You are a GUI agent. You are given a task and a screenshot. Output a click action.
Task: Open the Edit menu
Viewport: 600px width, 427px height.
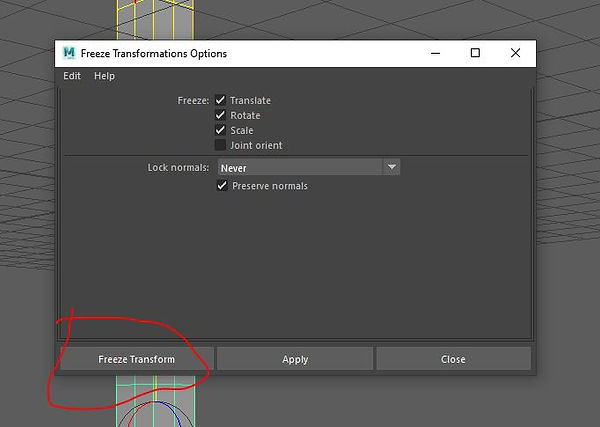72,76
